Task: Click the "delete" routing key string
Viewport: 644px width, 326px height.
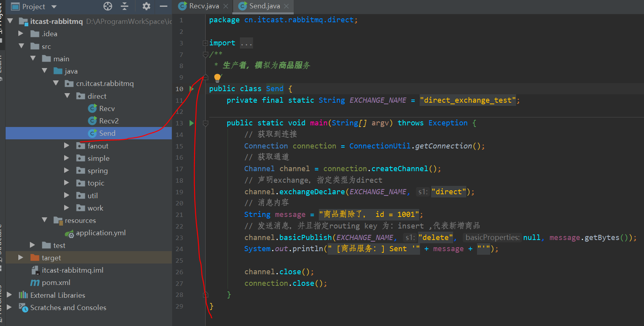Action: click(x=436, y=238)
